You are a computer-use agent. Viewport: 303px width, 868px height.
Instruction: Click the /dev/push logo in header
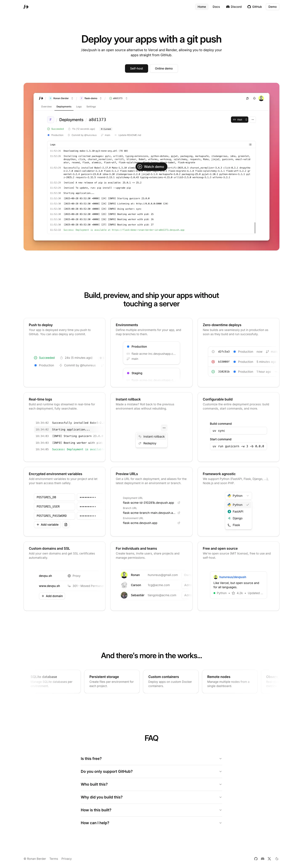click(x=26, y=7)
